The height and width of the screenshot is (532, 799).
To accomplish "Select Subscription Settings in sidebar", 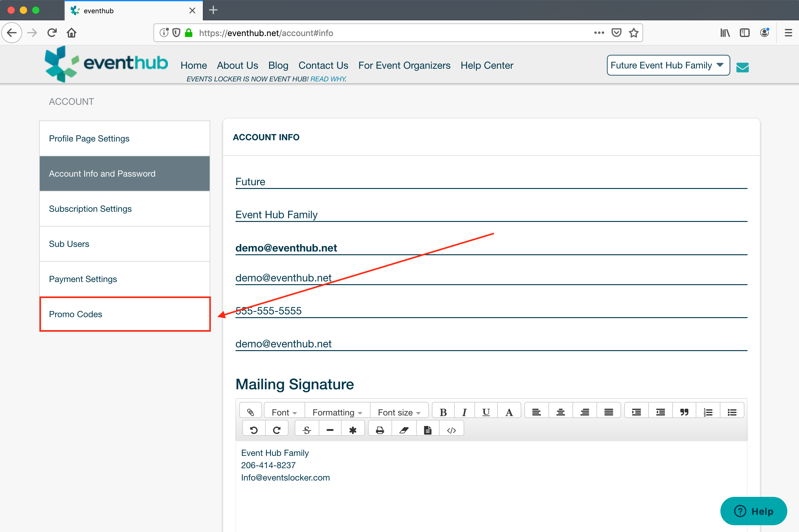I will (x=90, y=209).
